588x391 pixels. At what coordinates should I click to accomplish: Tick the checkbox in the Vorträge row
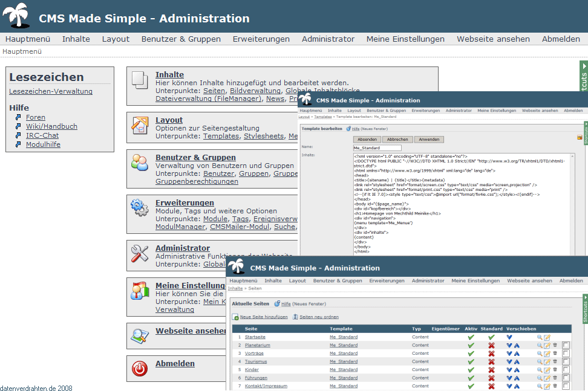[x=566, y=353]
